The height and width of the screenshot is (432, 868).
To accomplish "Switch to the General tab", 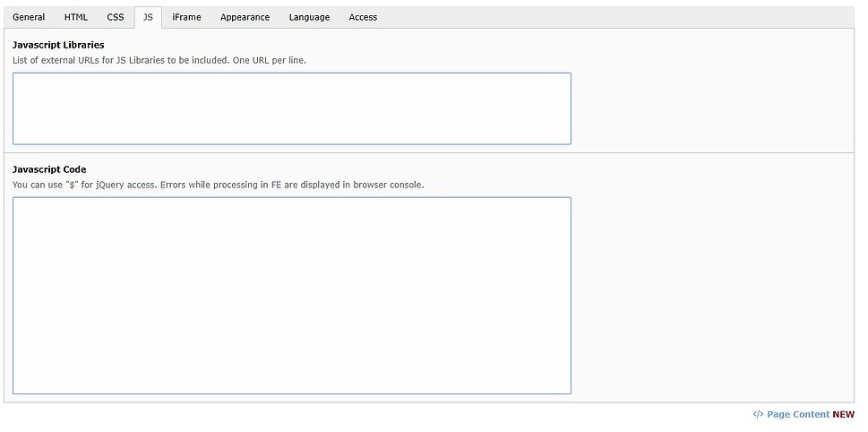I will [x=29, y=17].
